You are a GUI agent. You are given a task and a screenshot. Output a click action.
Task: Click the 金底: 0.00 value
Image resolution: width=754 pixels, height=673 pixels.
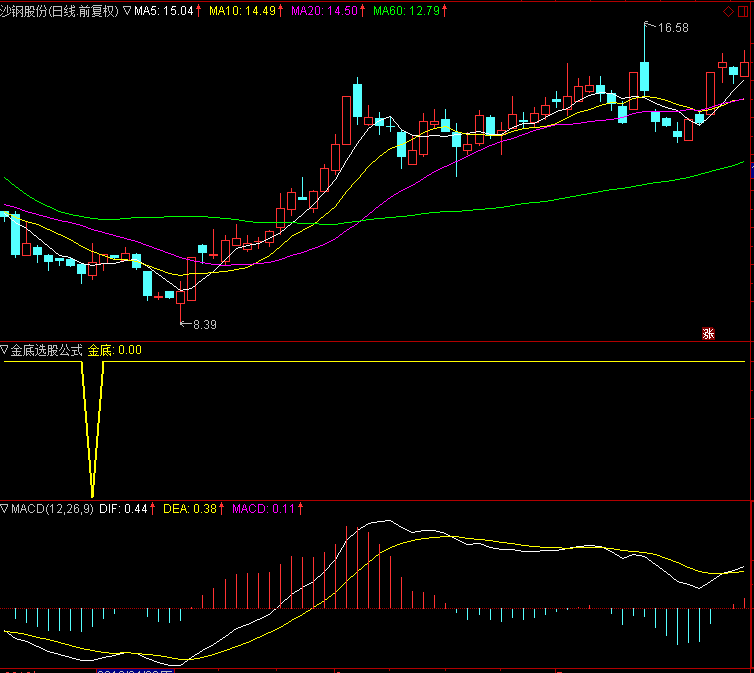(x=115, y=350)
